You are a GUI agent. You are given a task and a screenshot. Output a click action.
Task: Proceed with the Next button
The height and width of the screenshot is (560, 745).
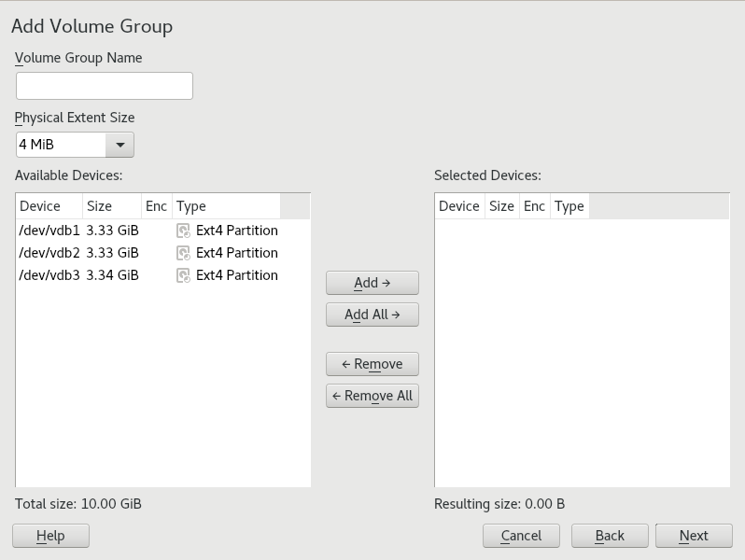(693, 536)
